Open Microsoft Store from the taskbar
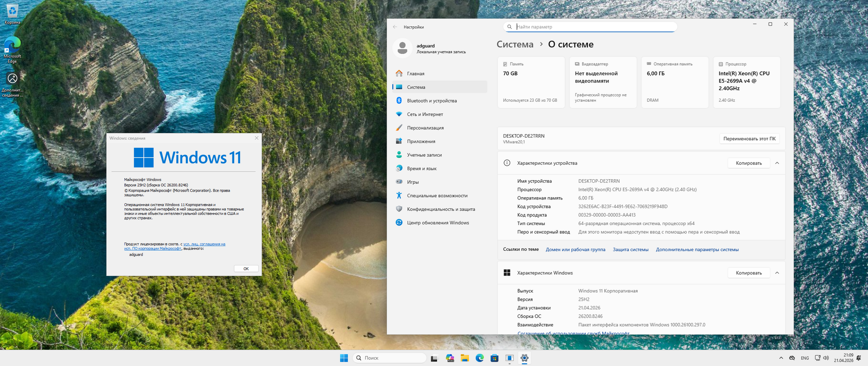Image resolution: width=868 pixels, height=366 pixels. point(494,358)
